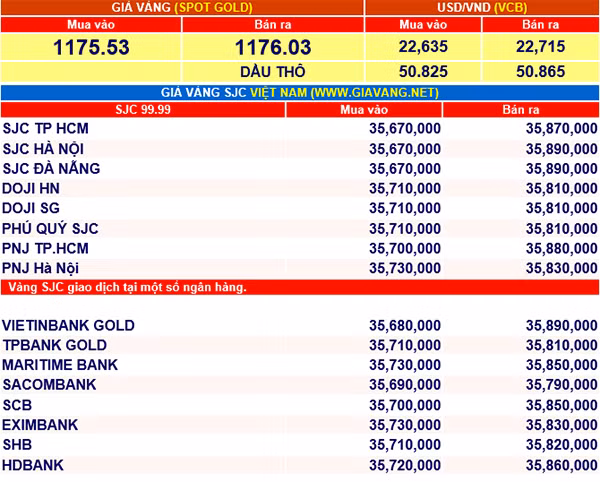This screenshot has height=482, width=600.
Task: Click VIETINBANK GOLD sell price
Action: (x=561, y=326)
